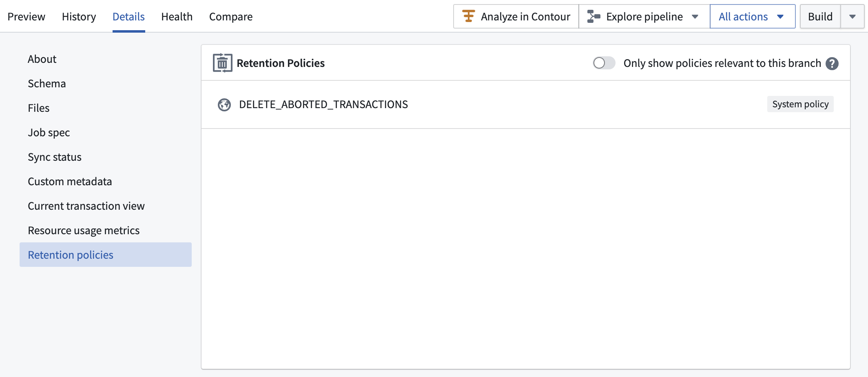Show Resource usage metrics section
The width and height of the screenshot is (868, 377).
point(84,231)
